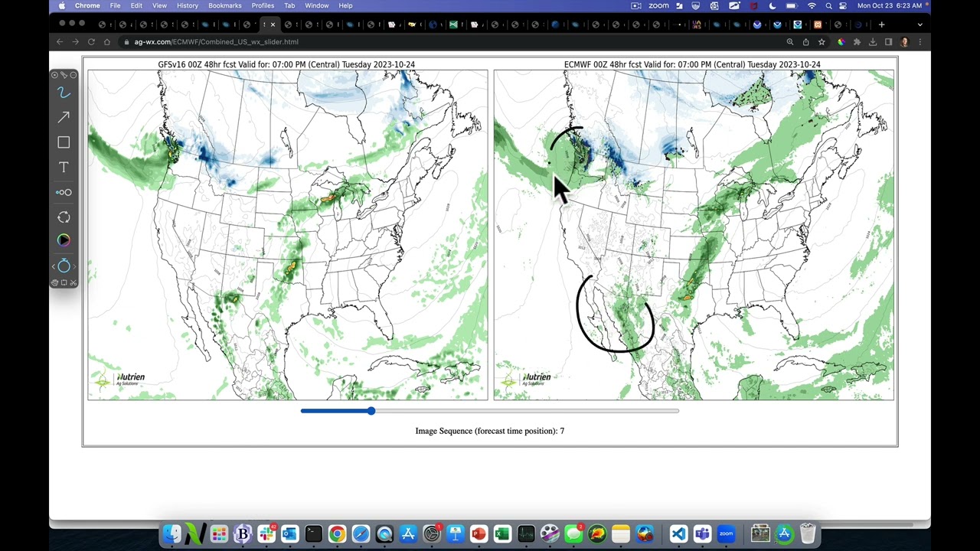Close the annotation toolbar with the X circle

[54, 75]
